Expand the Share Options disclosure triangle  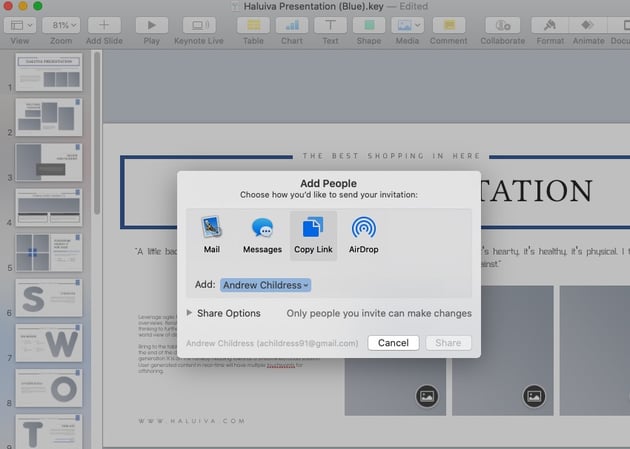pos(190,314)
